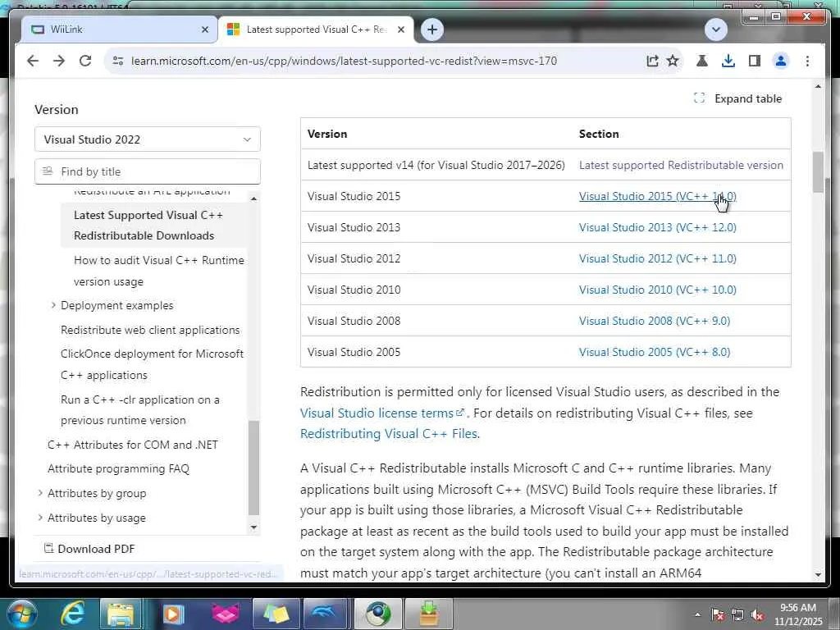Go forward in browser history
840x630 pixels.
59,61
